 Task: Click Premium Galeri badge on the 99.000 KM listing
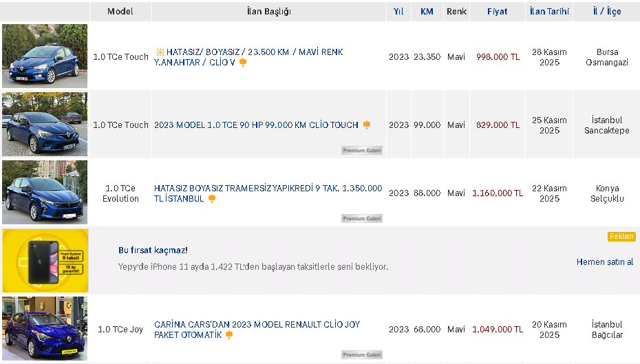362,150
